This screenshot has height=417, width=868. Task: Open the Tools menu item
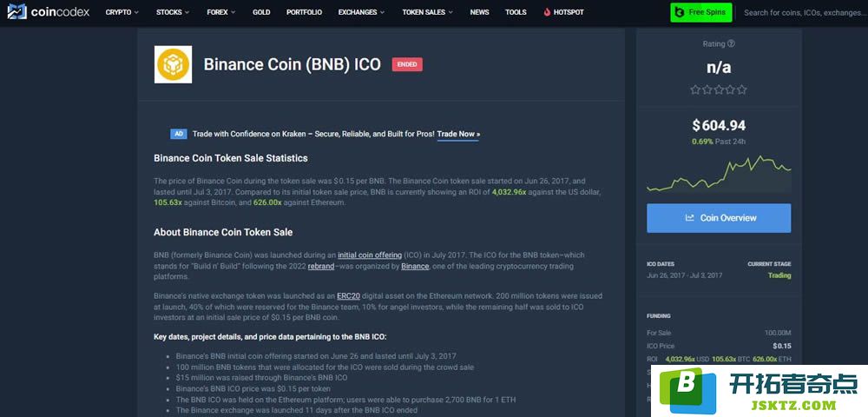point(516,12)
